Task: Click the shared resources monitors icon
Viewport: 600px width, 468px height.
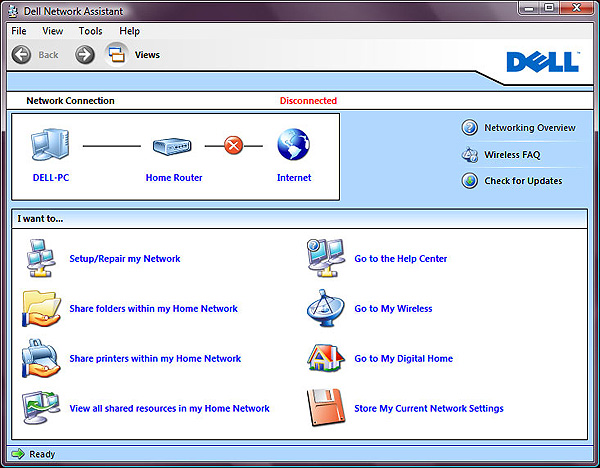Action: pyautogui.click(x=41, y=408)
